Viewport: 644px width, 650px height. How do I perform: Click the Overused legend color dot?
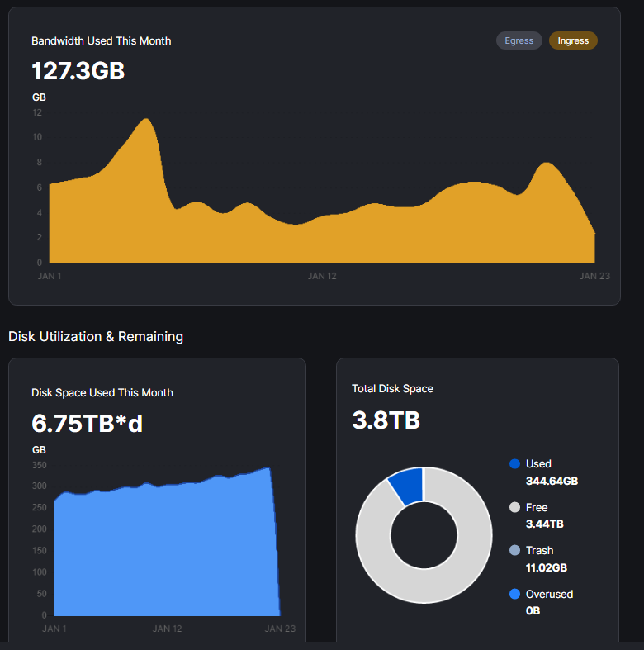tap(515, 595)
